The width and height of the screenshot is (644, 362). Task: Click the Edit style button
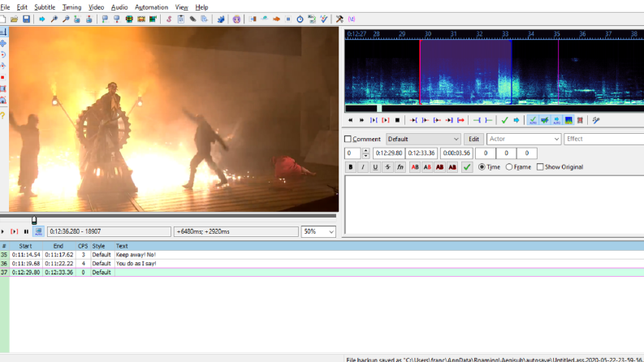(x=473, y=139)
